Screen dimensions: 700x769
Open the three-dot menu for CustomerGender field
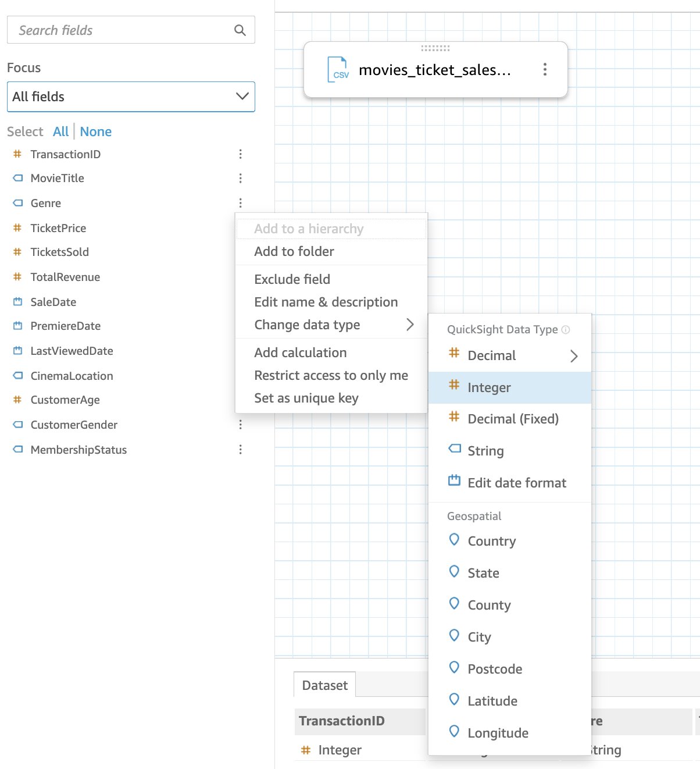pyautogui.click(x=240, y=425)
